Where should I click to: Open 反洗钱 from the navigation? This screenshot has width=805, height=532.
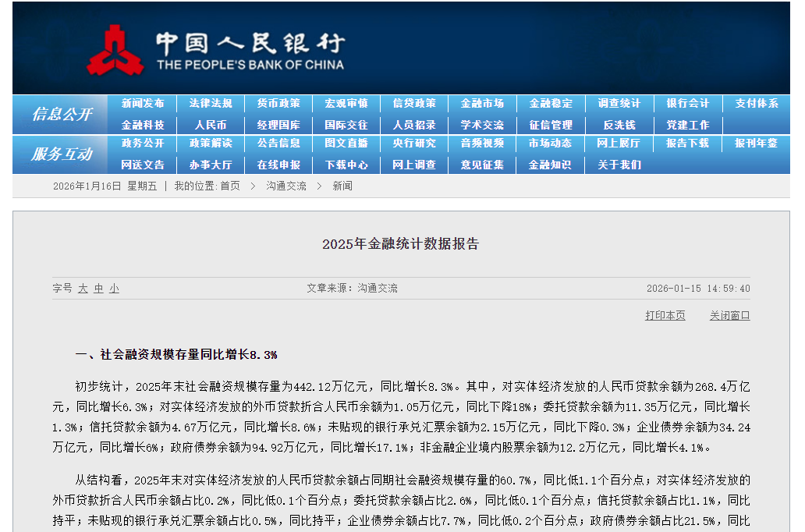click(619, 125)
